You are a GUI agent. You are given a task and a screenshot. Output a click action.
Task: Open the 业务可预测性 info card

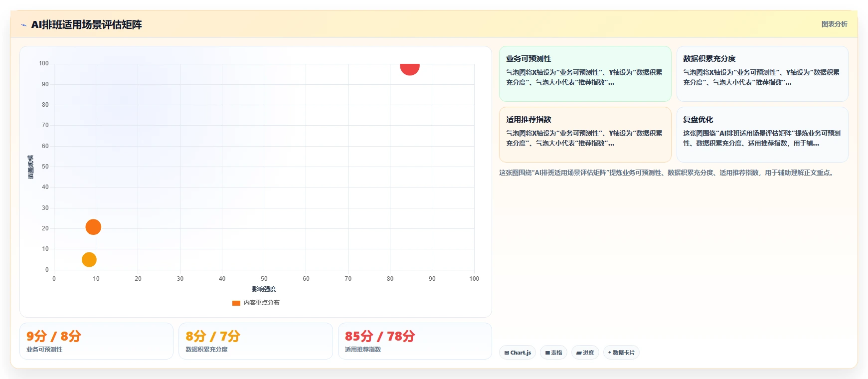click(585, 74)
